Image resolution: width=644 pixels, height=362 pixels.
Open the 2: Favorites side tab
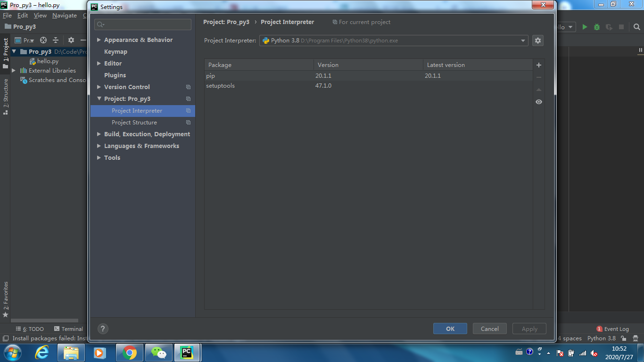click(x=5, y=299)
